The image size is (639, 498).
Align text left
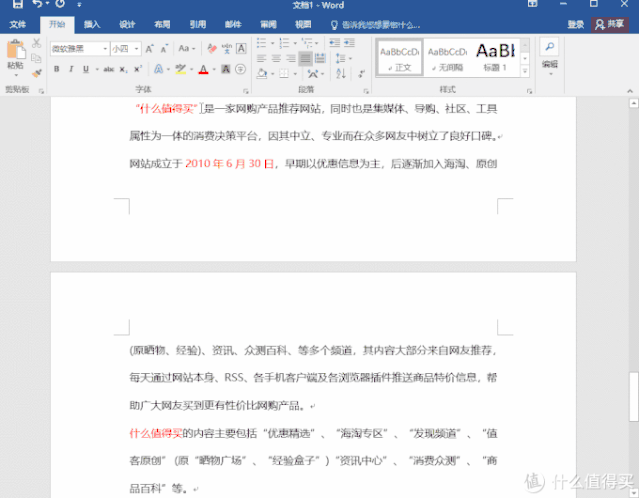point(261,58)
